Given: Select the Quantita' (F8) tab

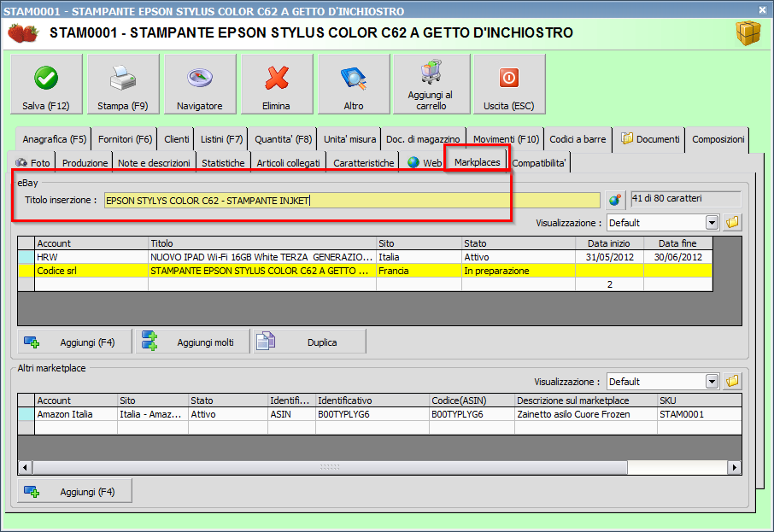Looking at the screenshot, I should click(x=283, y=139).
